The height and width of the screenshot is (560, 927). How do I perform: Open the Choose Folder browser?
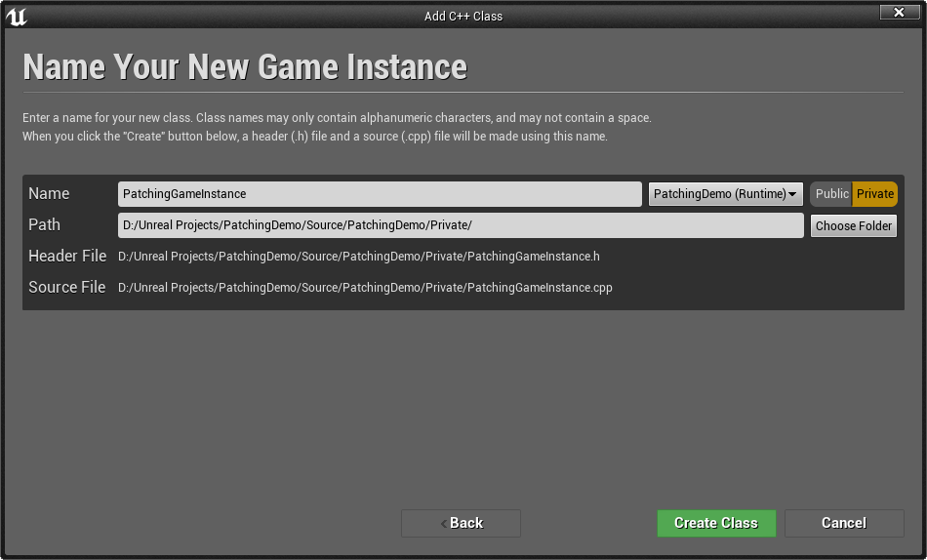(x=854, y=226)
